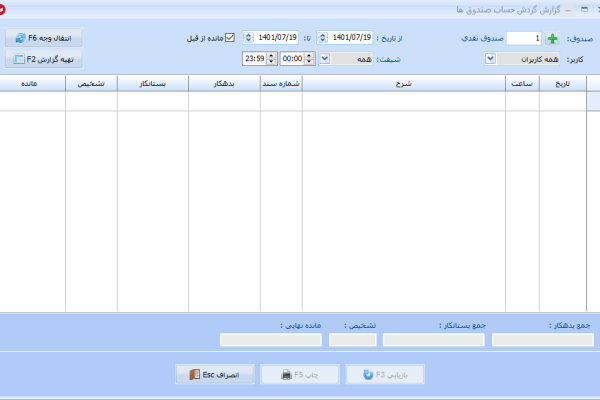Screen dimensions: 600x400
Task: Click the تشخیص column header
Action: point(91,83)
